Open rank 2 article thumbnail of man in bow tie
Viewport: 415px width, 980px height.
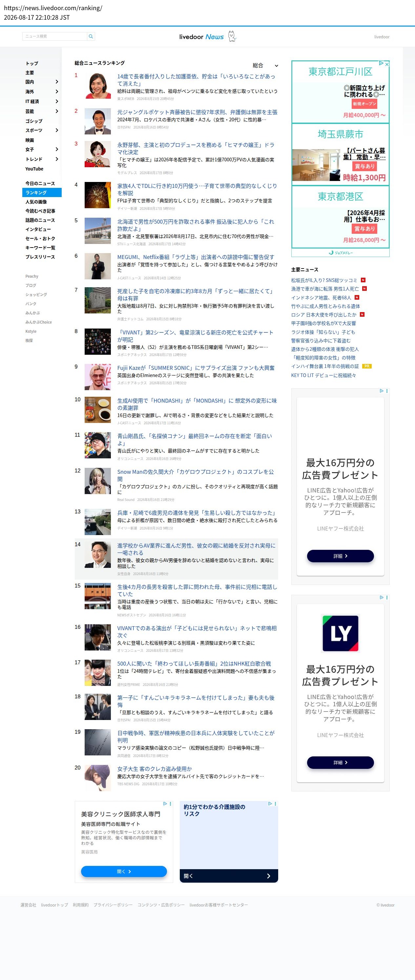[x=98, y=121]
